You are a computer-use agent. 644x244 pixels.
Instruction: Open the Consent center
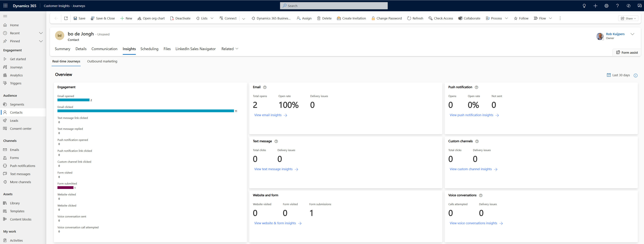coord(20,128)
